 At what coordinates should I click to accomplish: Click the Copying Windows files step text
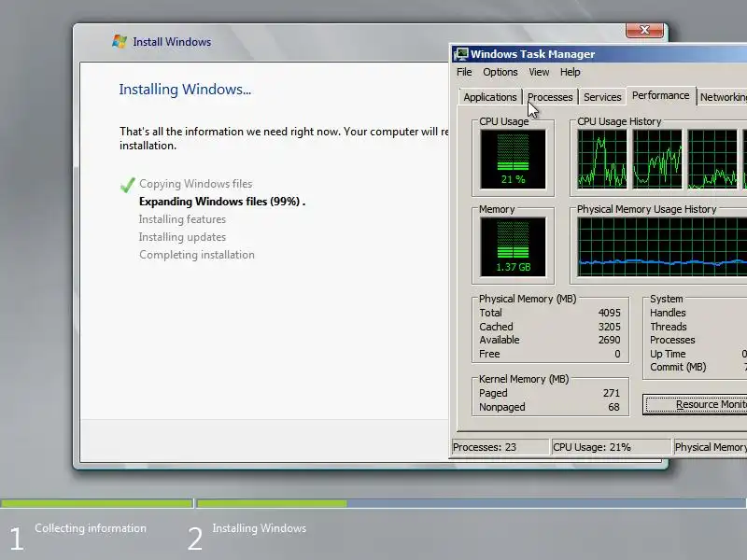tap(196, 184)
